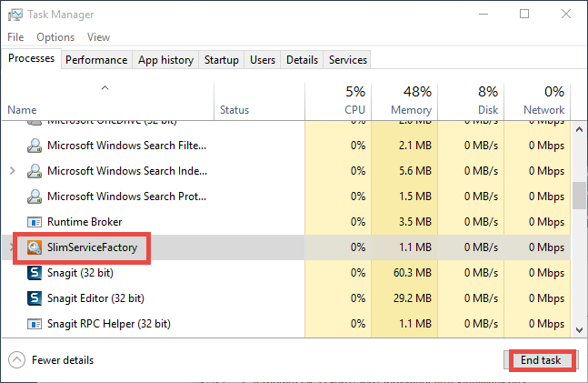588x383 pixels.
Task: Switch to the Details tab
Action: pyautogui.click(x=303, y=60)
